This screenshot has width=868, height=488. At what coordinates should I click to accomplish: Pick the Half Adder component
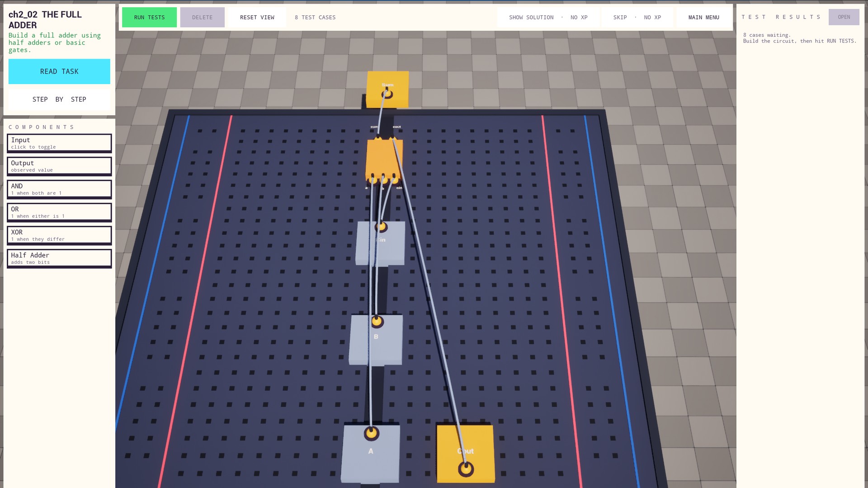point(59,258)
